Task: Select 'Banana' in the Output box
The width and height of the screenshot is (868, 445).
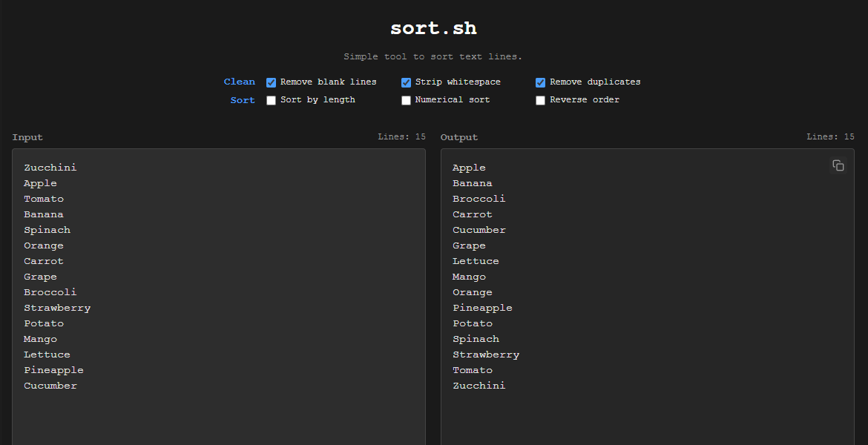Action: pos(472,183)
